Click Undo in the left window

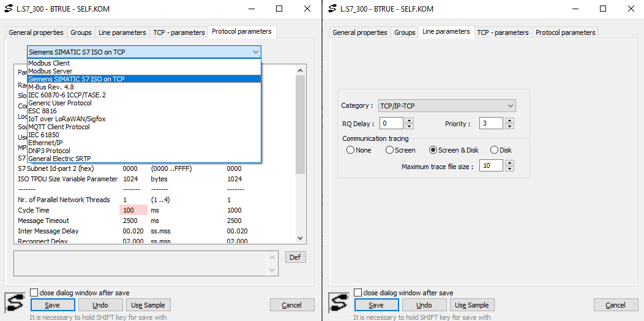click(x=100, y=305)
